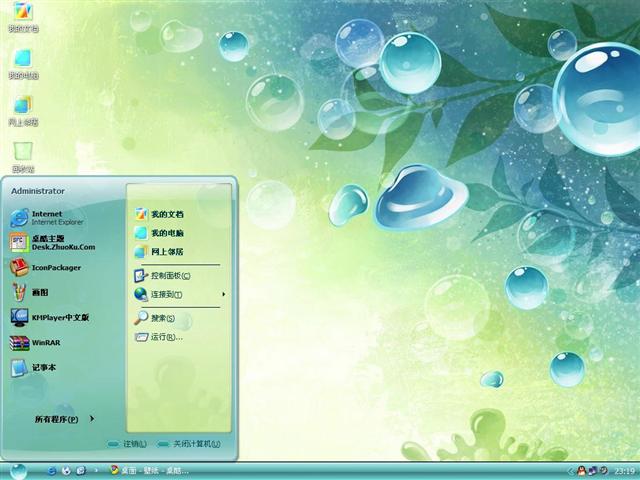Expand the 连接到(T) submenu
The image size is (640, 480).
pyautogui.click(x=180, y=294)
